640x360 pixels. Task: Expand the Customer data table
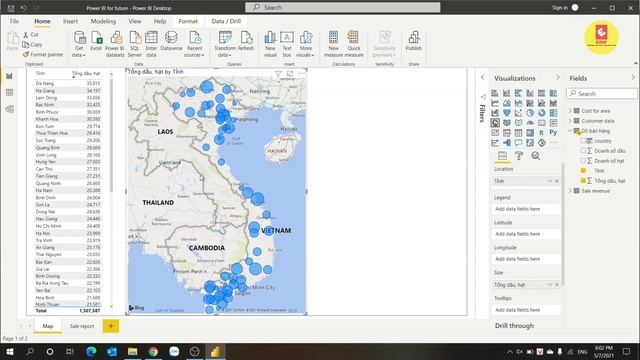pyautogui.click(x=570, y=121)
